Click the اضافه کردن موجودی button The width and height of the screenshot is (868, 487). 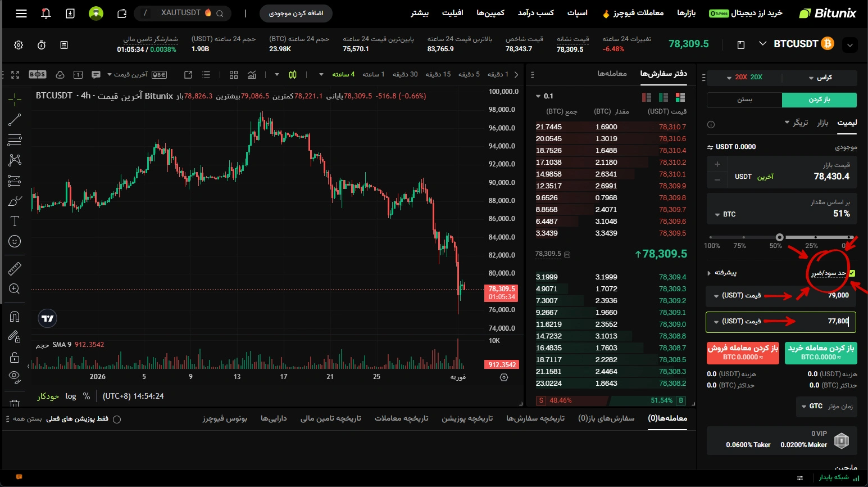click(x=296, y=13)
